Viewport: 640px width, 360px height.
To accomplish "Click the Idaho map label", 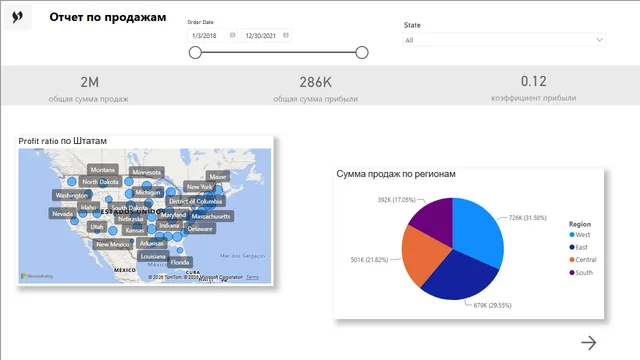I will tap(88, 207).
